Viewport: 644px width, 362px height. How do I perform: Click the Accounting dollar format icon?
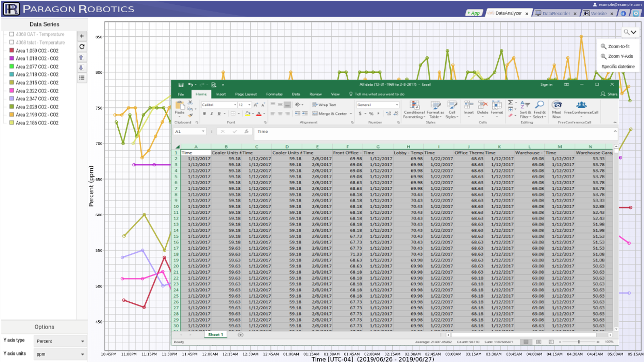point(360,114)
